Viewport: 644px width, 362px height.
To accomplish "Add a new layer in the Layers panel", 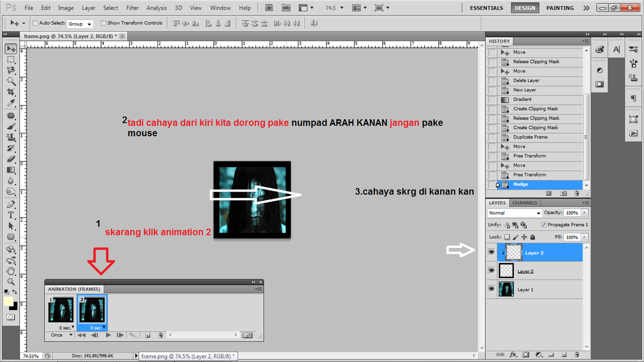I will (565, 354).
